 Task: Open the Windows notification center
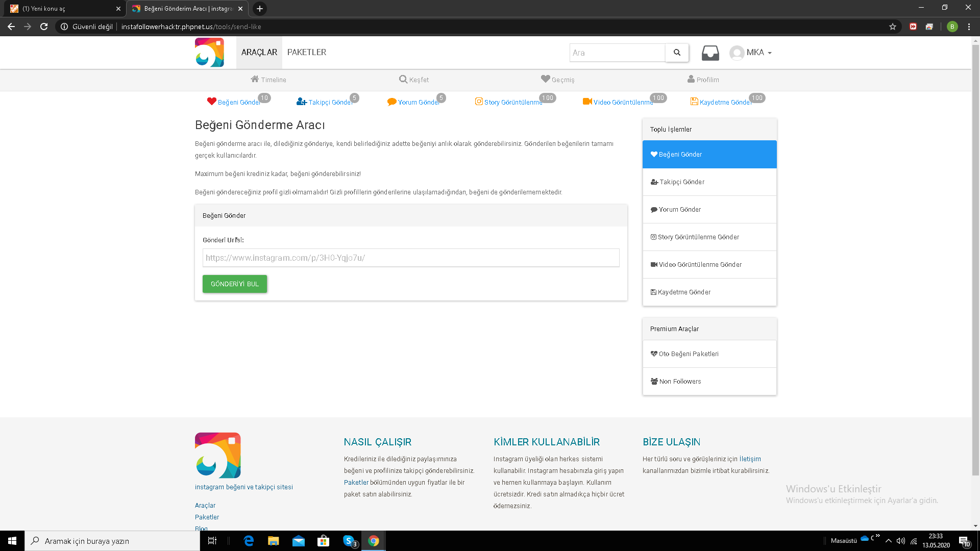[964, 541]
